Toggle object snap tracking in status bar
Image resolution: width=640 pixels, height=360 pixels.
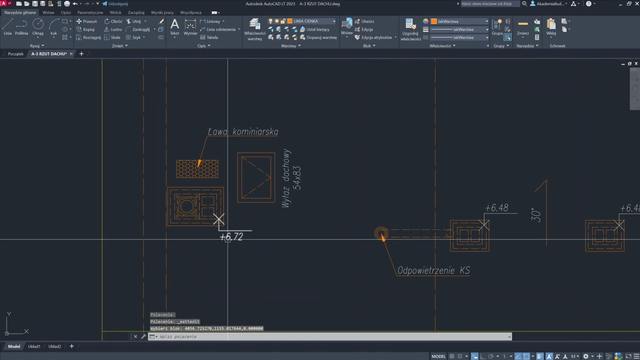point(518,356)
